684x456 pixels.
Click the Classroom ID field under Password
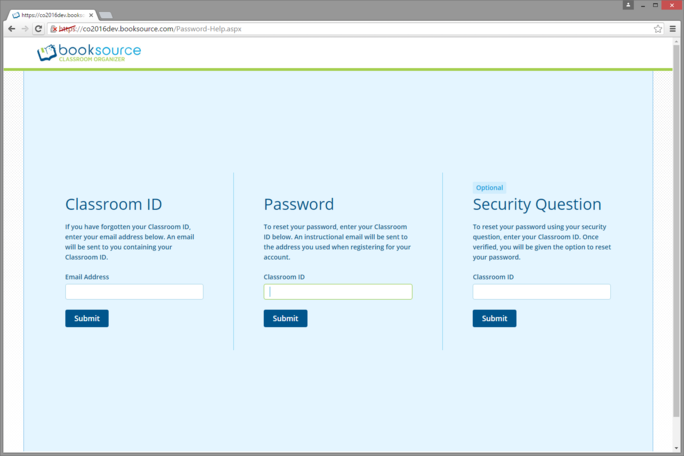click(x=338, y=292)
